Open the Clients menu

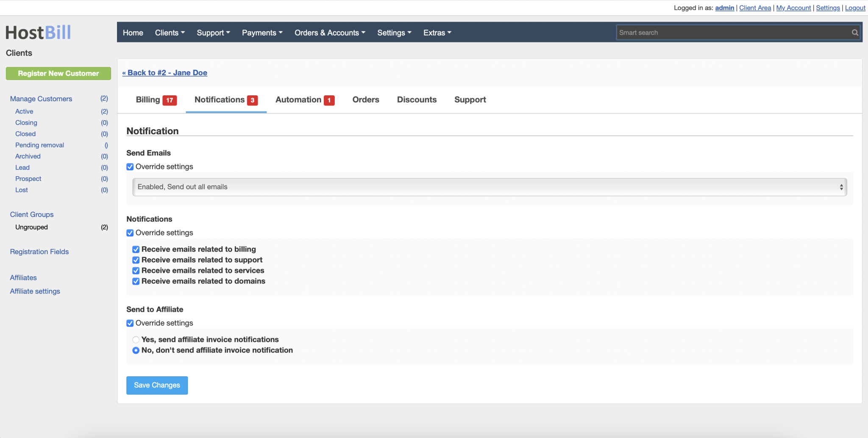click(169, 33)
